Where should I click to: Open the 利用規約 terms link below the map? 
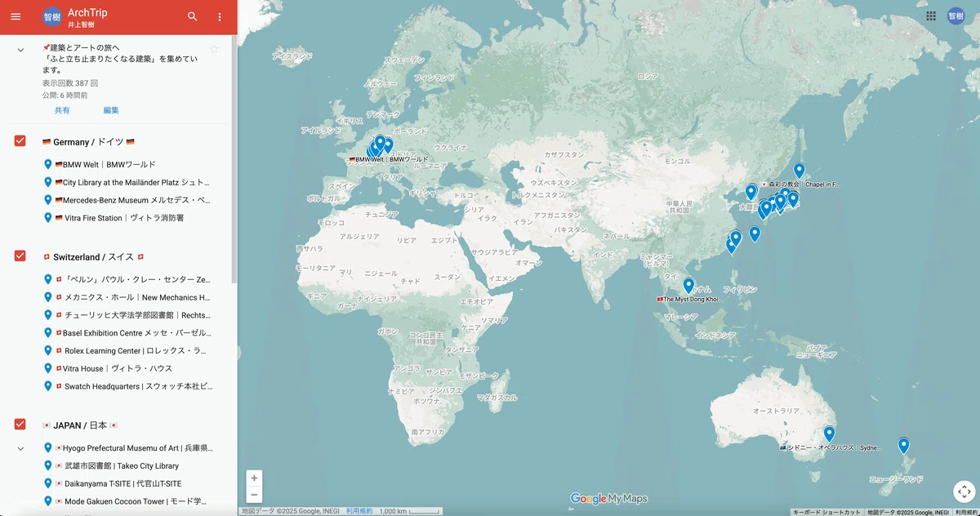(x=359, y=511)
